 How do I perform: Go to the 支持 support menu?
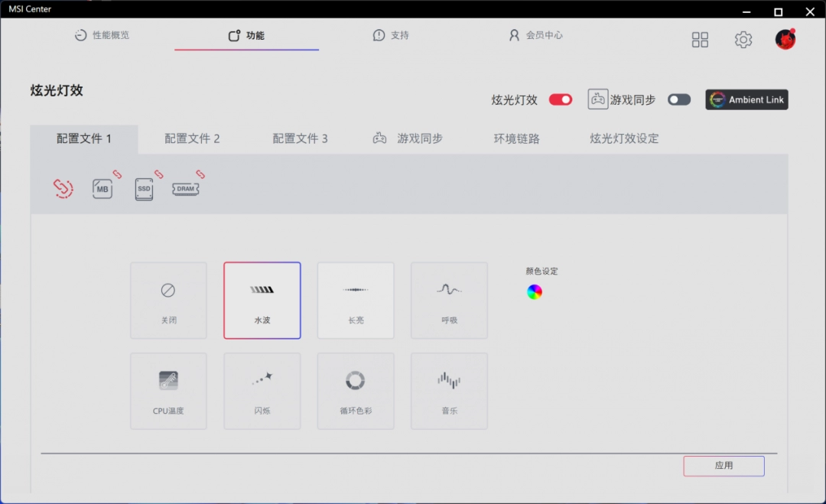coord(391,35)
